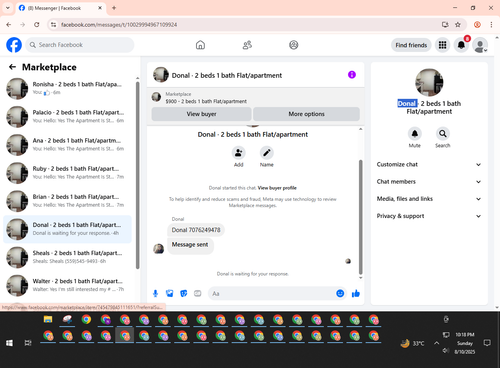Open the account avatar menu
The image size is (500, 368).
(x=480, y=45)
